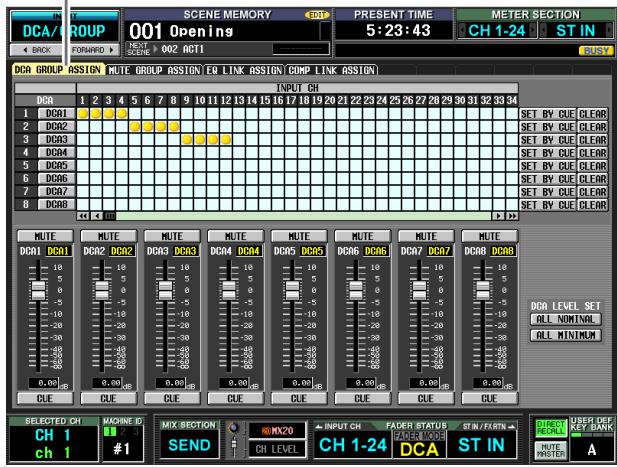This screenshot has width=617, height=467.
Task: Click the DCA1 fader knob
Action: pos(38,291)
